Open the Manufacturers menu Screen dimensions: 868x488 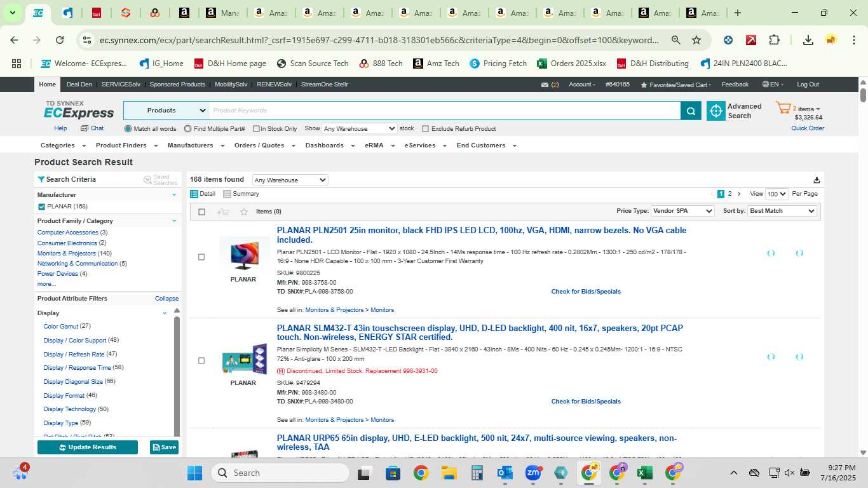click(196, 146)
